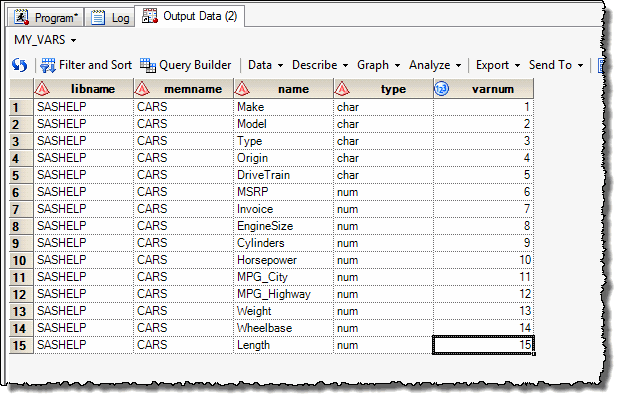The image size is (623, 402).
Task: Click the memname character-type column icon
Action: (144, 89)
